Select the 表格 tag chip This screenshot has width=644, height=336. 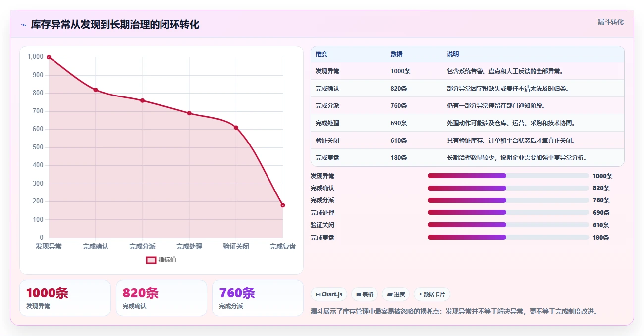[x=365, y=294]
